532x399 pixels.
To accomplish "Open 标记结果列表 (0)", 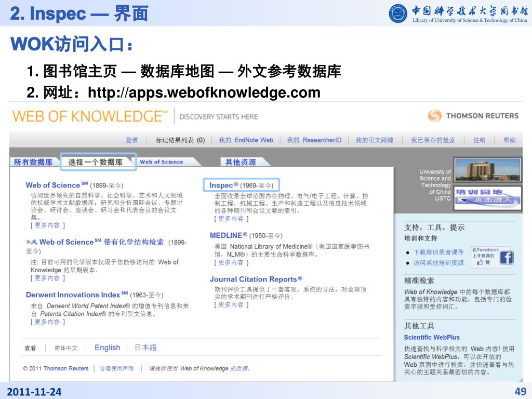I will click(x=180, y=140).
